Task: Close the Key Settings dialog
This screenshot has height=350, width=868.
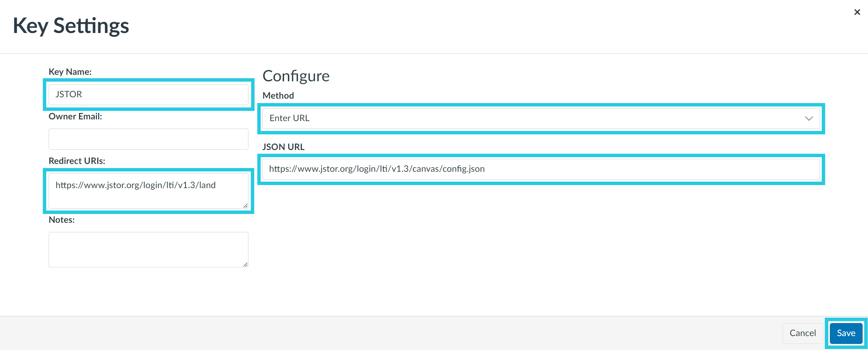Action: [857, 12]
